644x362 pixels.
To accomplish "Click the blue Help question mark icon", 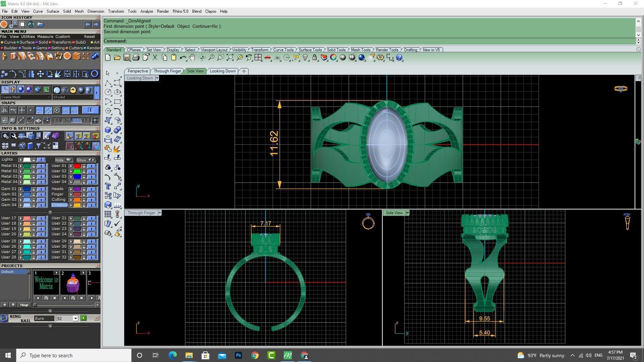I will click(399, 58).
